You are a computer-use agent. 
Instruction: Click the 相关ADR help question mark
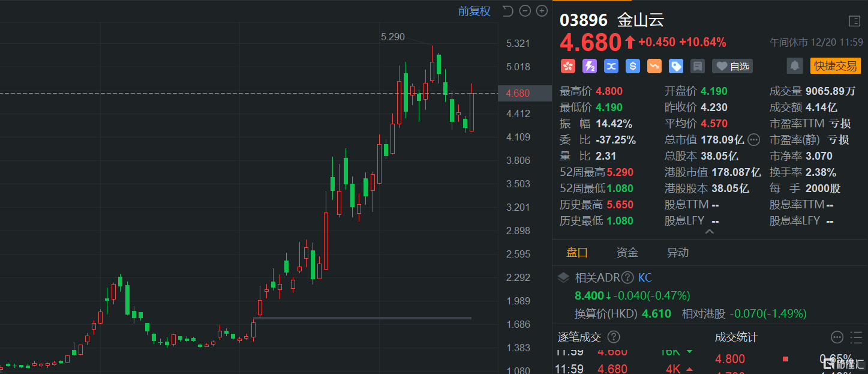[627, 277]
